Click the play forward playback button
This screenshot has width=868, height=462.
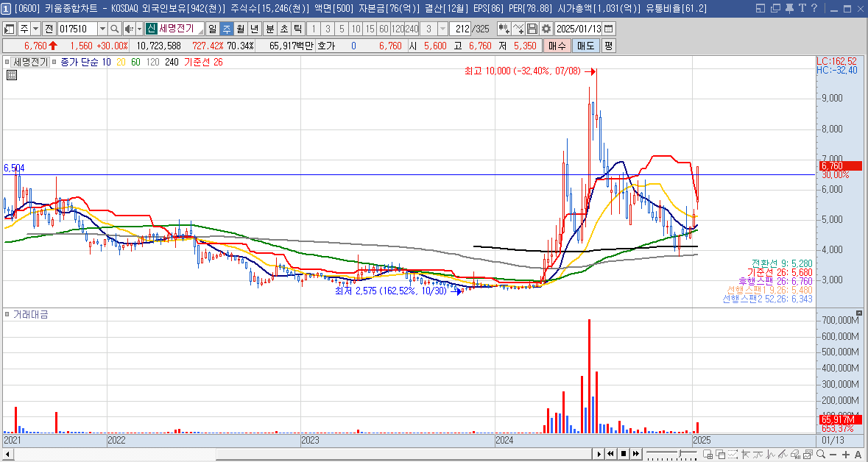599,454
